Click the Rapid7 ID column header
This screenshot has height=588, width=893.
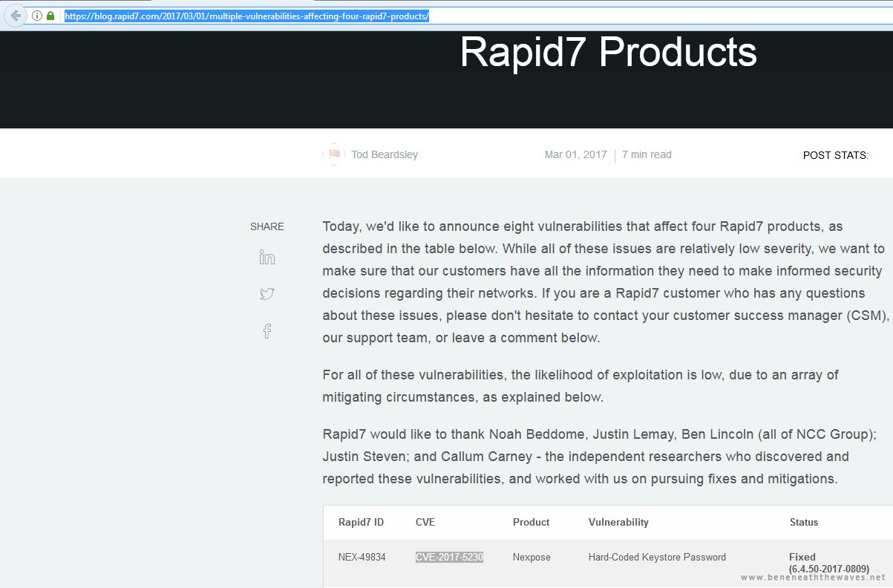coord(362,522)
